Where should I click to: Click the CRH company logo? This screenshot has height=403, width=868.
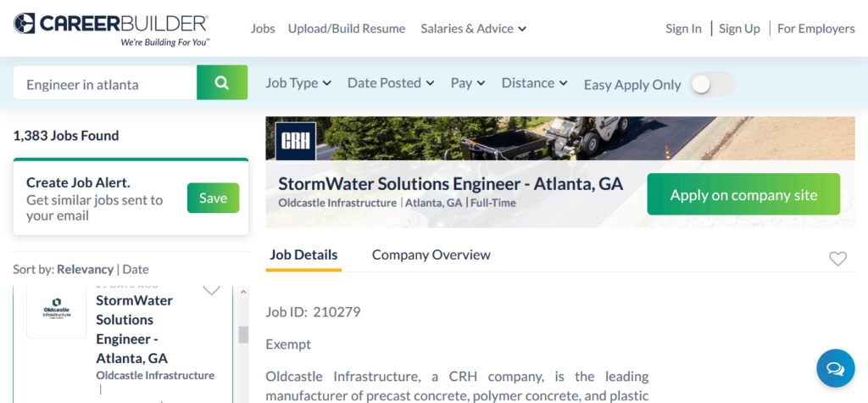click(295, 141)
